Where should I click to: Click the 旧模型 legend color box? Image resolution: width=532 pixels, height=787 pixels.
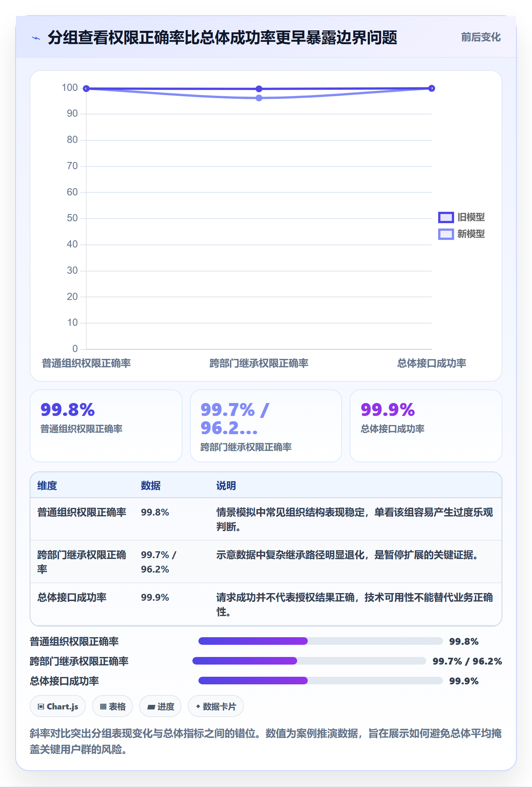[x=446, y=217]
